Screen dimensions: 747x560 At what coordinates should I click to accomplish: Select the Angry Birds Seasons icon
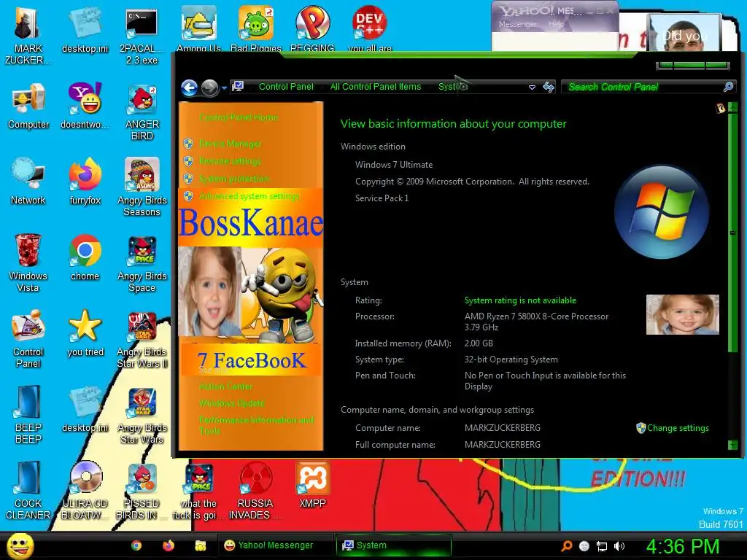142,187
